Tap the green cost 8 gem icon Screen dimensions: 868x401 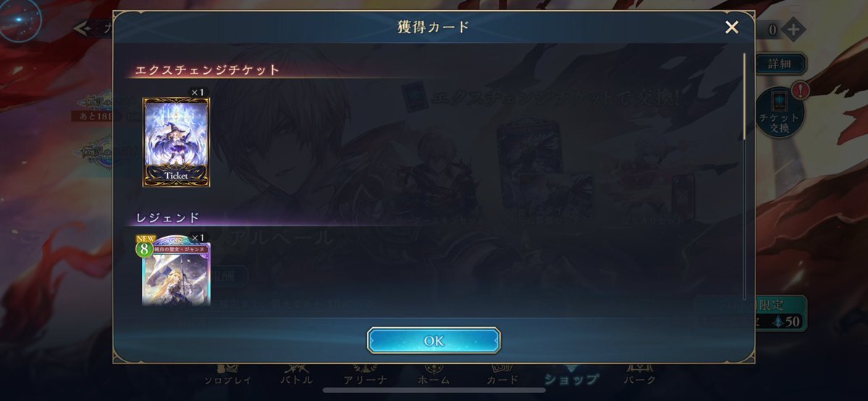click(x=144, y=249)
